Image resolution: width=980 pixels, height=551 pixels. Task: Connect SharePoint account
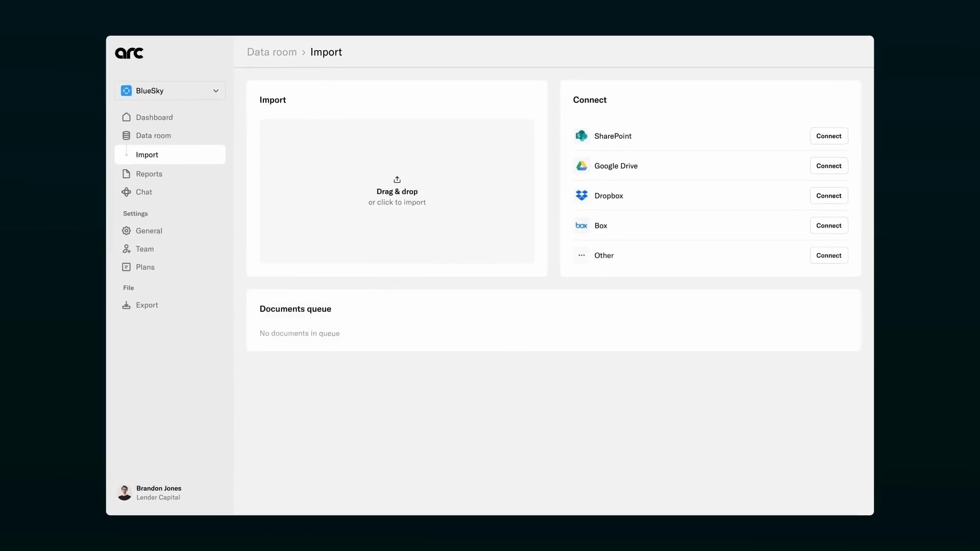tap(828, 136)
